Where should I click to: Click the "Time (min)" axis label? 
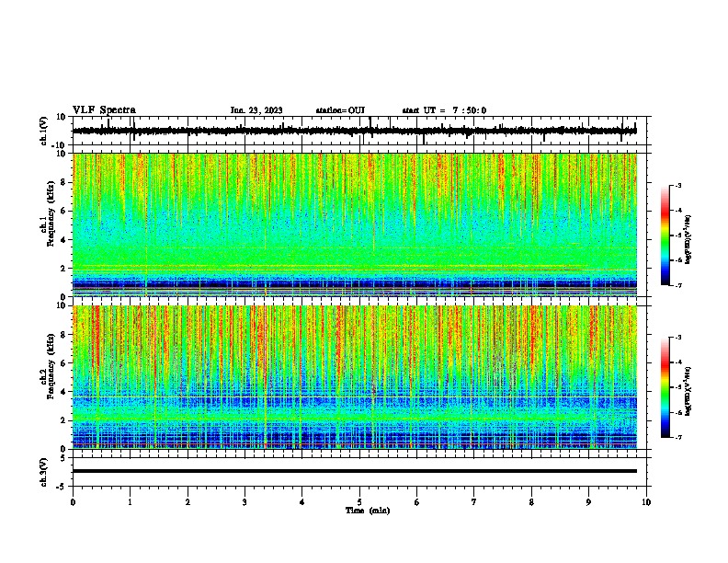coord(368,511)
